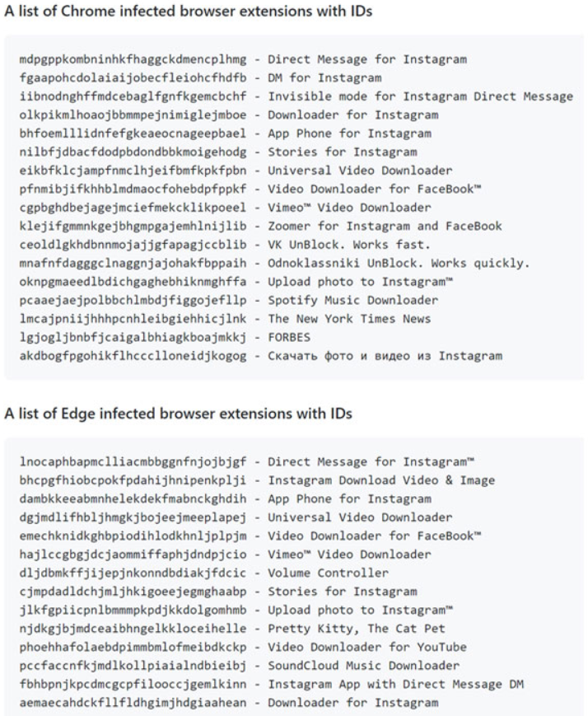Select the VK UnBlock. Works fast. line
Image resolution: width=588 pixels, height=716 pixels.
225,245
